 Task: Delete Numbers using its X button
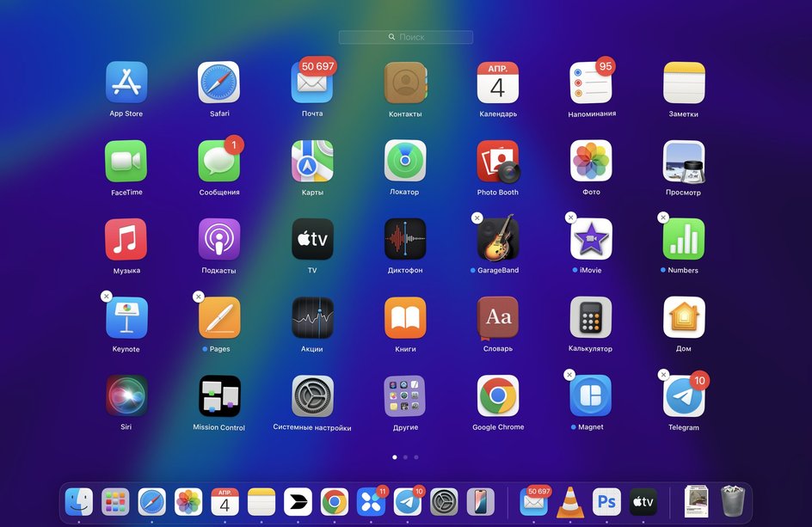click(663, 218)
